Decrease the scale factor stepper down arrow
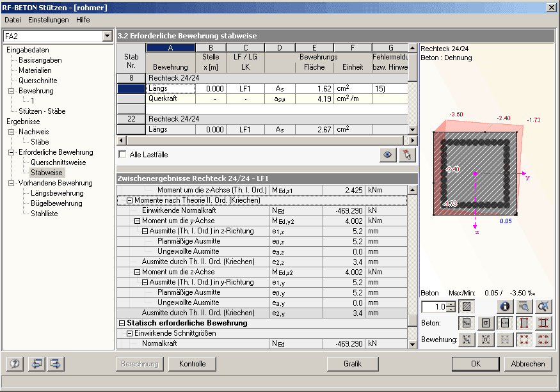Image resolution: width=560 pixels, height=392 pixels. [451, 309]
